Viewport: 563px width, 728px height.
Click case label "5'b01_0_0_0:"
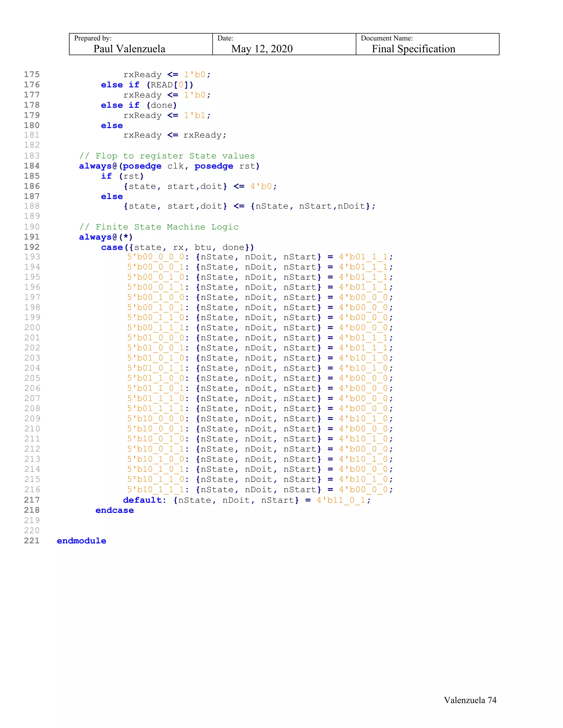158,338
